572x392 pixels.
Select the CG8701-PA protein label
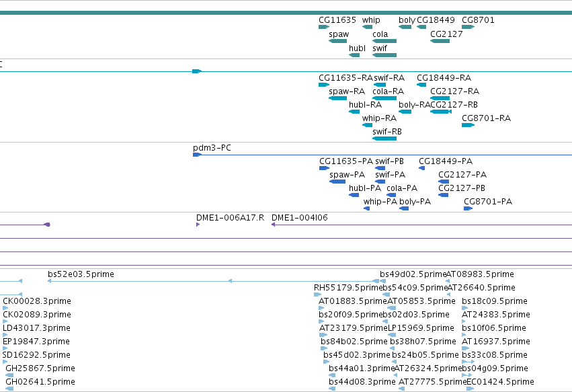488,202
